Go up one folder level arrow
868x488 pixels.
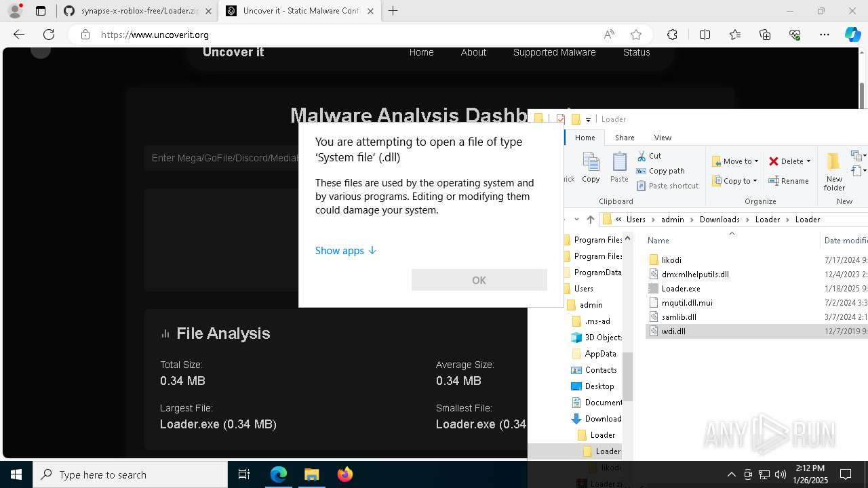tap(591, 220)
